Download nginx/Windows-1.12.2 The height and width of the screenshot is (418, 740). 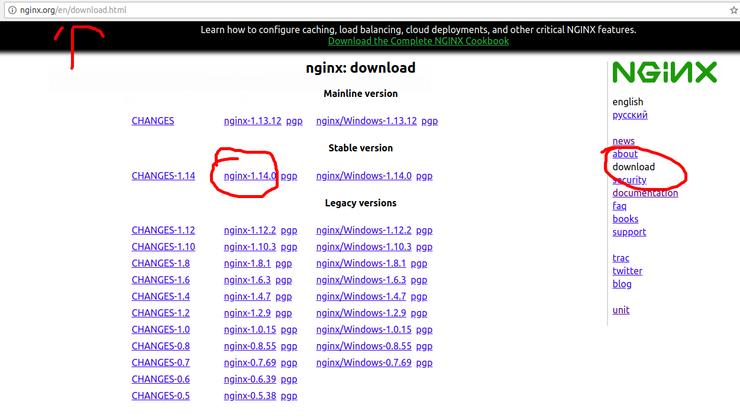(x=364, y=230)
